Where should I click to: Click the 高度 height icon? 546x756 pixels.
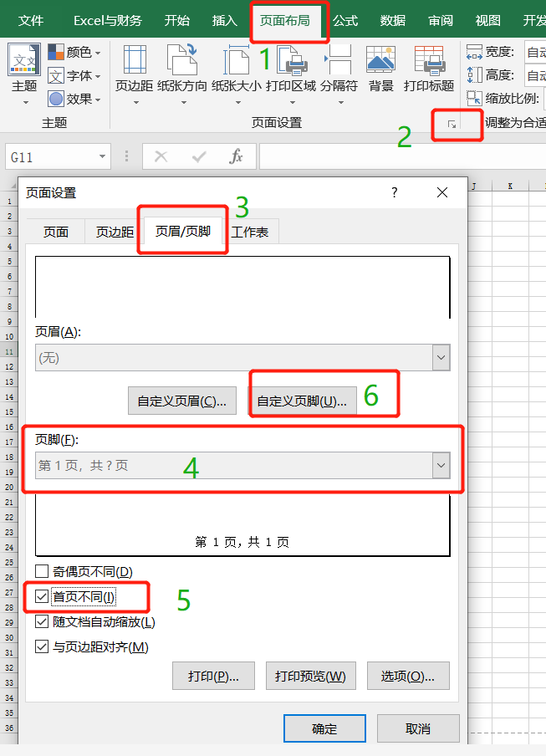(474, 74)
